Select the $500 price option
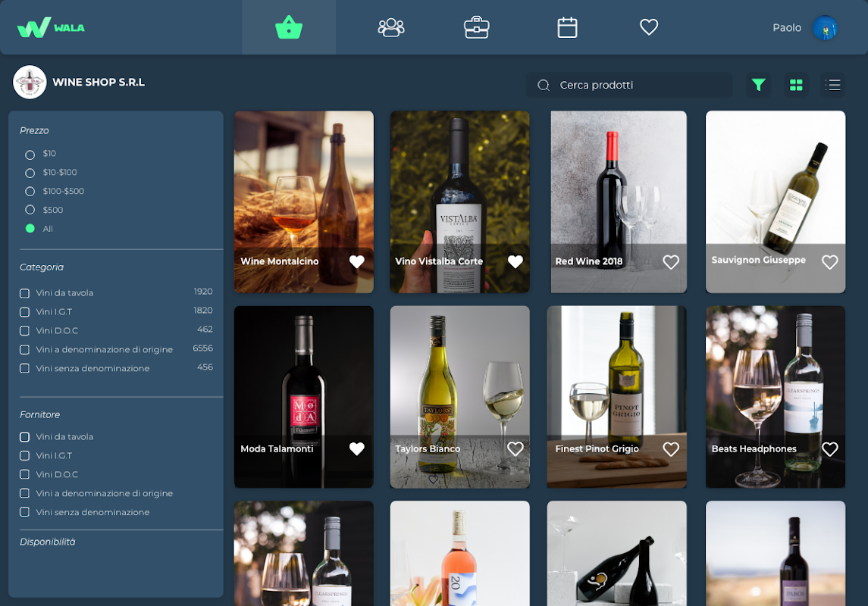Screen dimensions: 868x606 point(30,210)
